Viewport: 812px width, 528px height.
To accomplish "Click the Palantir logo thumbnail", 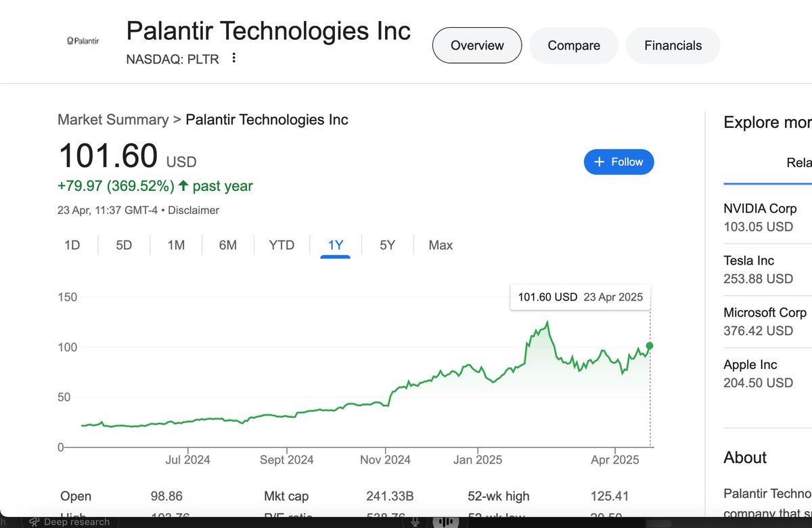I will [x=83, y=41].
